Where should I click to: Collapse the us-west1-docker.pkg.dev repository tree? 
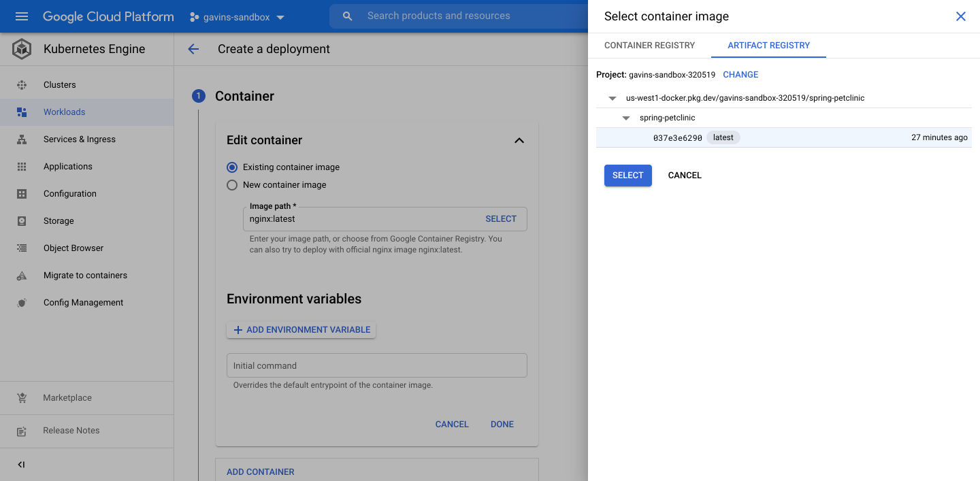tap(612, 97)
